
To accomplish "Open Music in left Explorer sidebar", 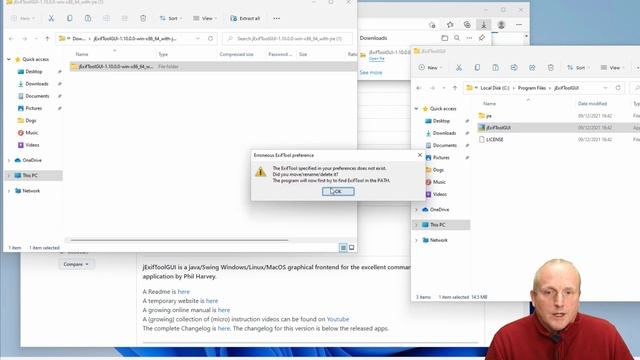I will tap(31, 133).
